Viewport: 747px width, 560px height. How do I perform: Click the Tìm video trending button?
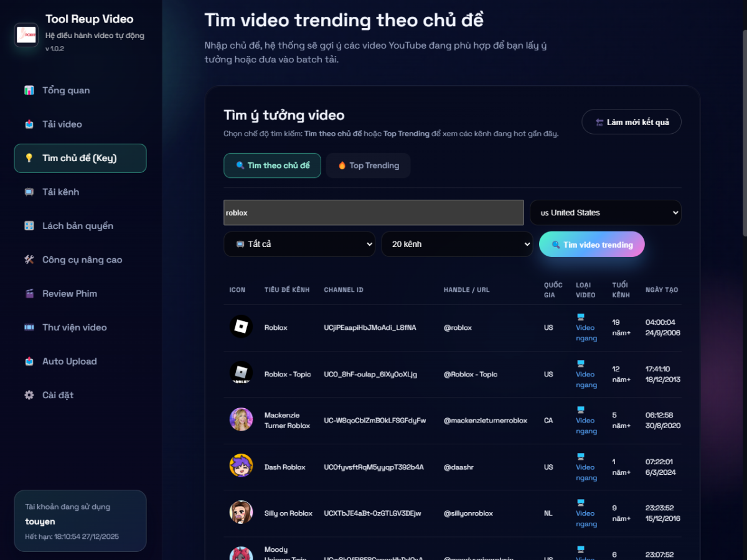coord(591,245)
